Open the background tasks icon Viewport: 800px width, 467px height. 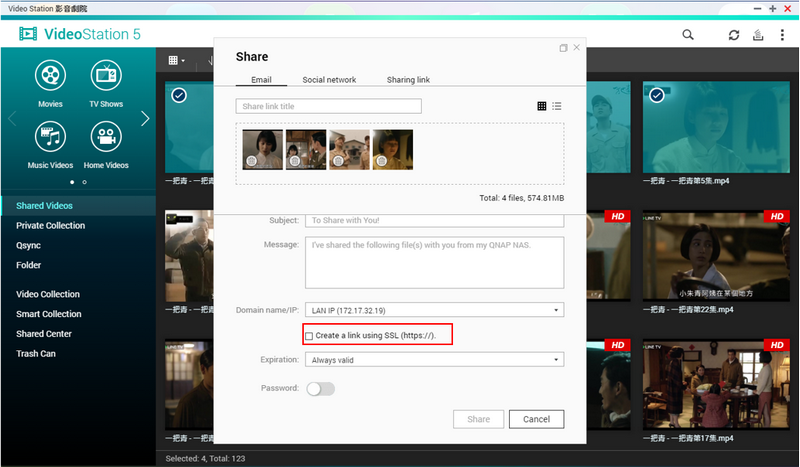click(x=758, y=35)
